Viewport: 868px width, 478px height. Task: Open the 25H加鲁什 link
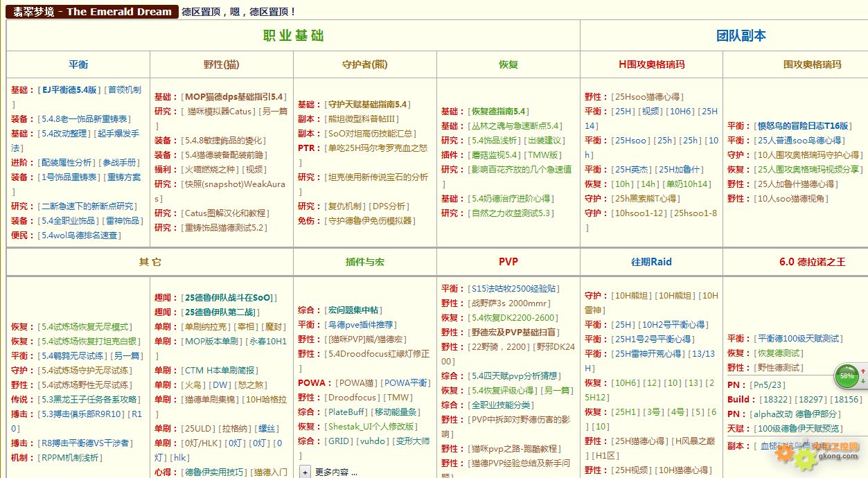pyautogui.click(x=681, y=170)
